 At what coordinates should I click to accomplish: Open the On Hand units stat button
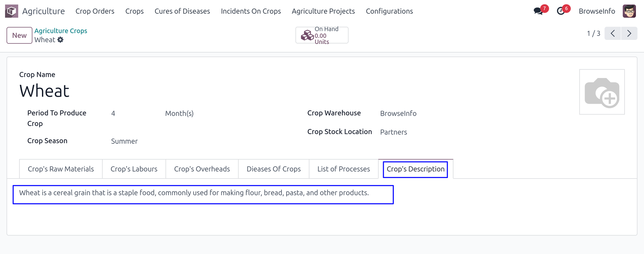click(x=322, y=35)
